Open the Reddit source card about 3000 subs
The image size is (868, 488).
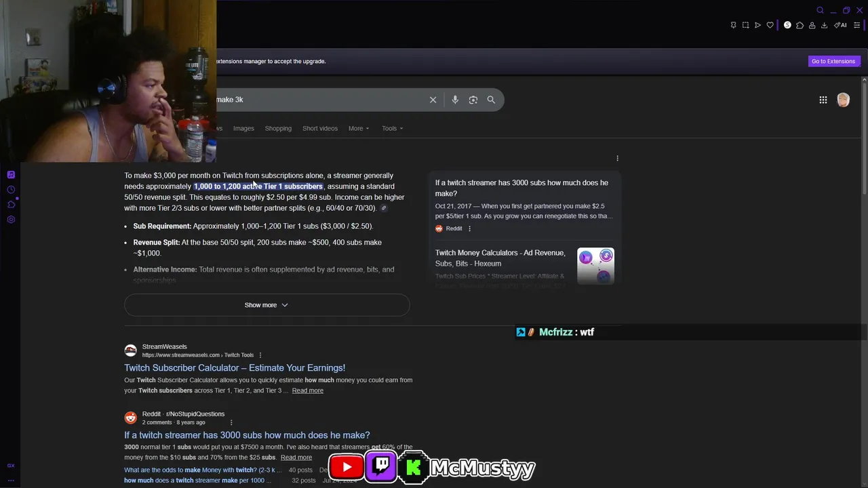(524, 205)
